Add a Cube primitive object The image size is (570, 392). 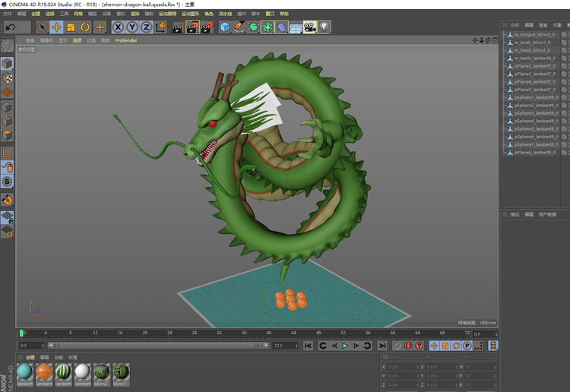(225, 27)
